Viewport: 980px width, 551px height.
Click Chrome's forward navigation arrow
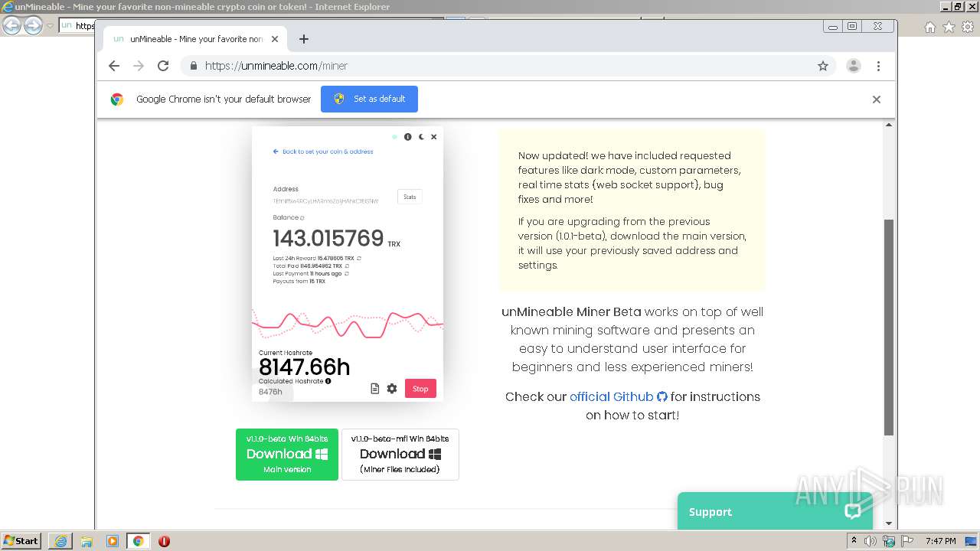coord(139,66)
